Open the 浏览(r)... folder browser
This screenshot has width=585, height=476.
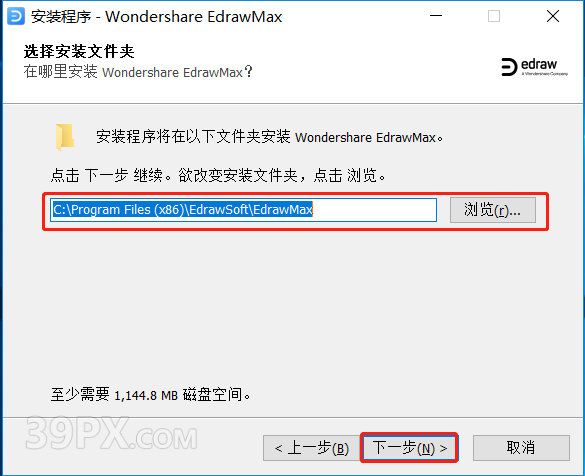(493, 210)
